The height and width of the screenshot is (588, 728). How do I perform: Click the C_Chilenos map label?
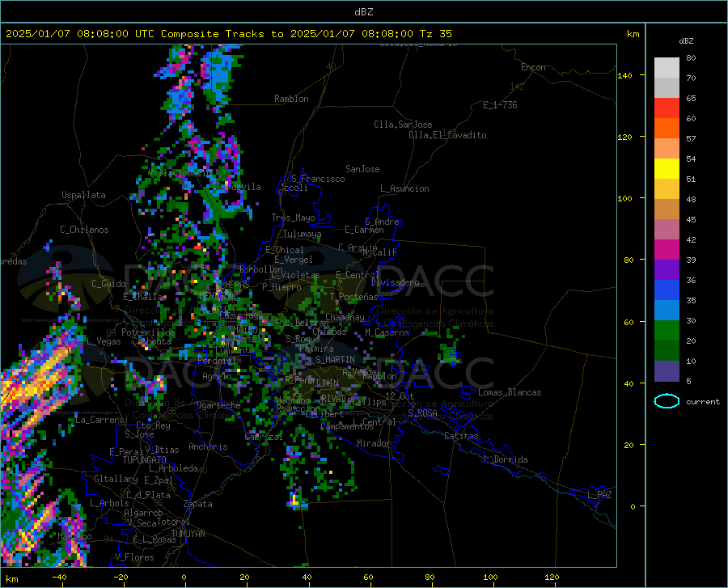coord(84,230)
